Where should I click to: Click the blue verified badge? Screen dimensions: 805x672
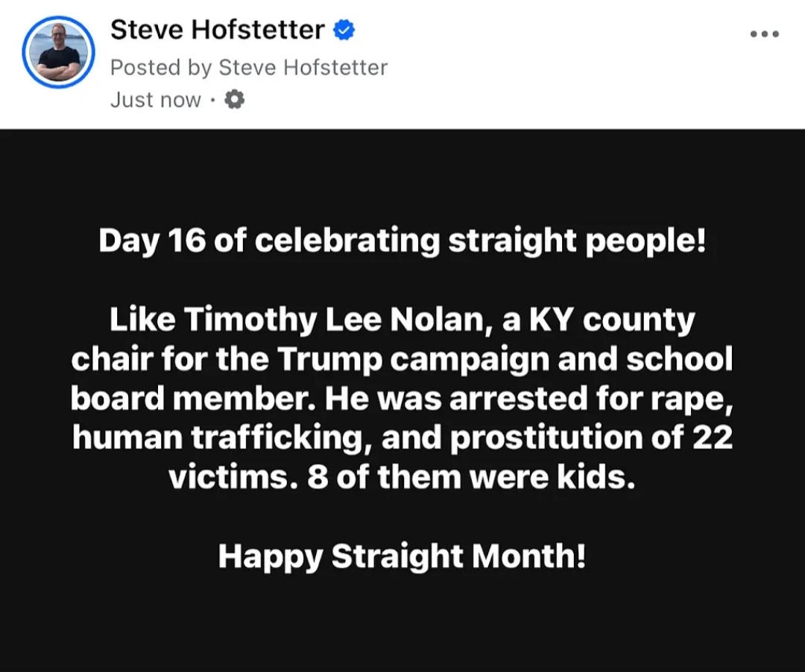pyautogui.click(x=344, y=30)
